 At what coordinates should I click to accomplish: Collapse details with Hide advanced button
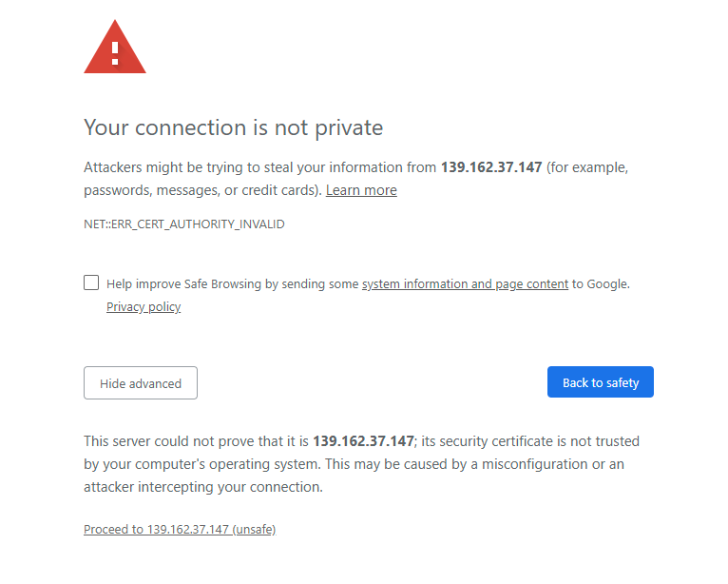(x=141, y=382)
